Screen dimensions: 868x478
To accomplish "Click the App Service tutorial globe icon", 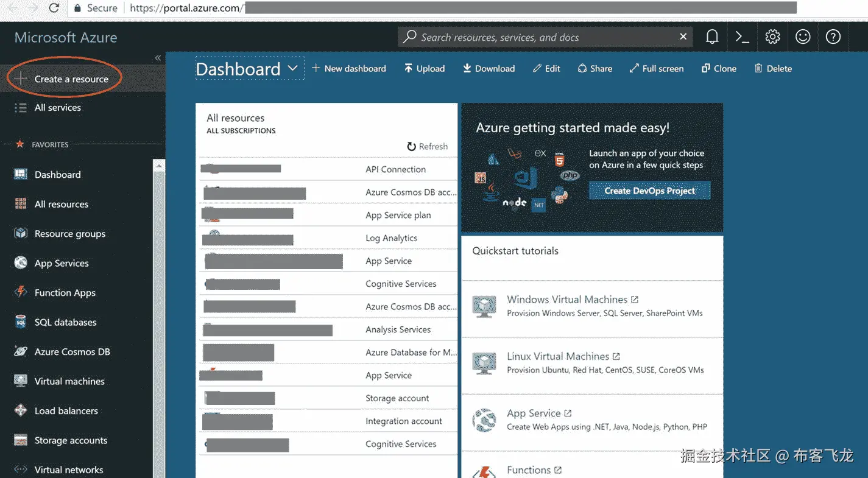I will (x=484, y=420).
